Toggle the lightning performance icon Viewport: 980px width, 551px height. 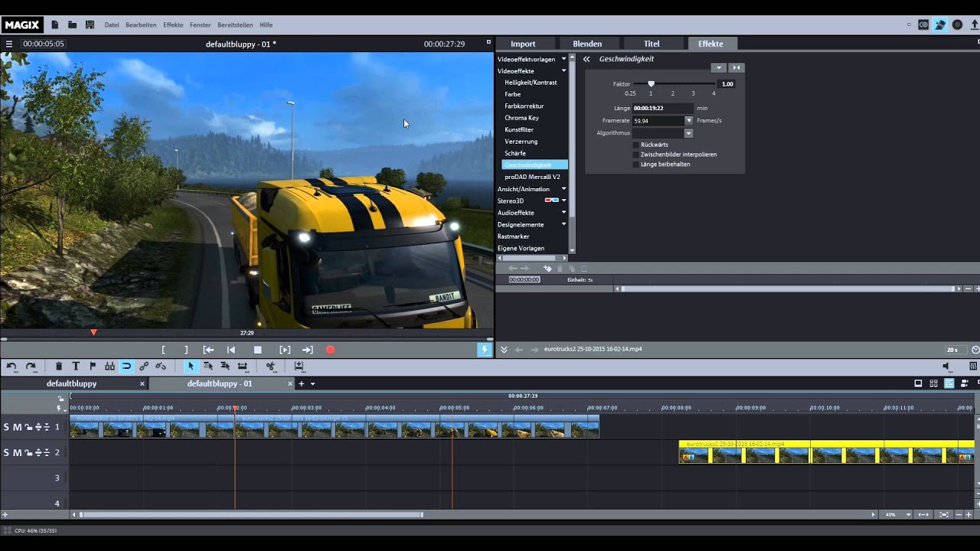tap(484, 350)
